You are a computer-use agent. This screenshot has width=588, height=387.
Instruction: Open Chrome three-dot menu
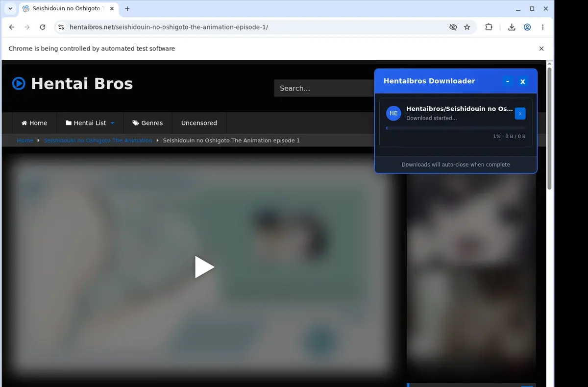point(542,27)
